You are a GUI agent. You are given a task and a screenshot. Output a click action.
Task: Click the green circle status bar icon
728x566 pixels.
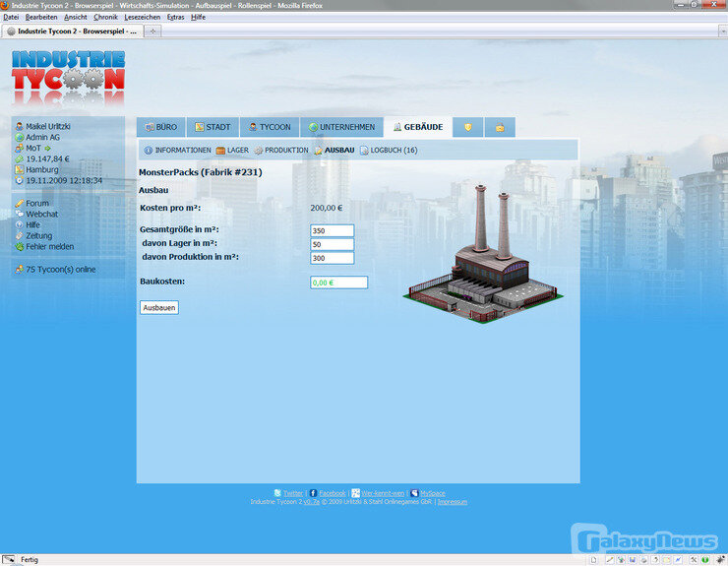[x=704, y=560]
